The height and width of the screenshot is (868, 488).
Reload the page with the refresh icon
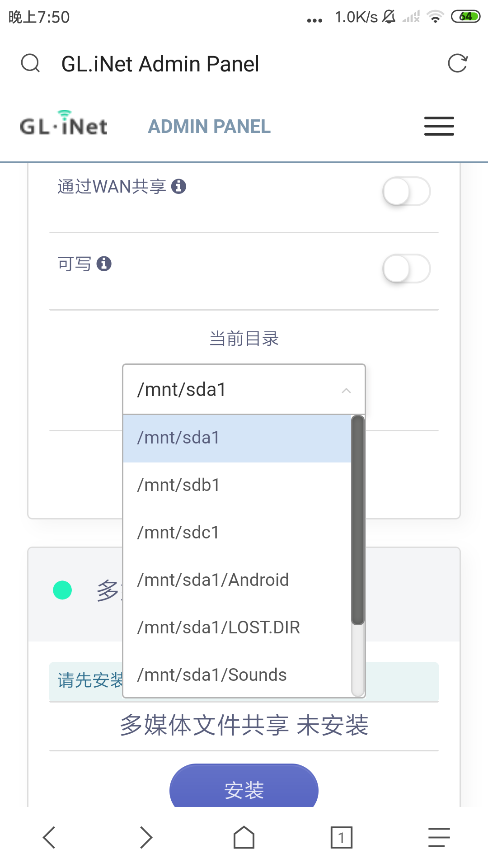coord(458,63)
